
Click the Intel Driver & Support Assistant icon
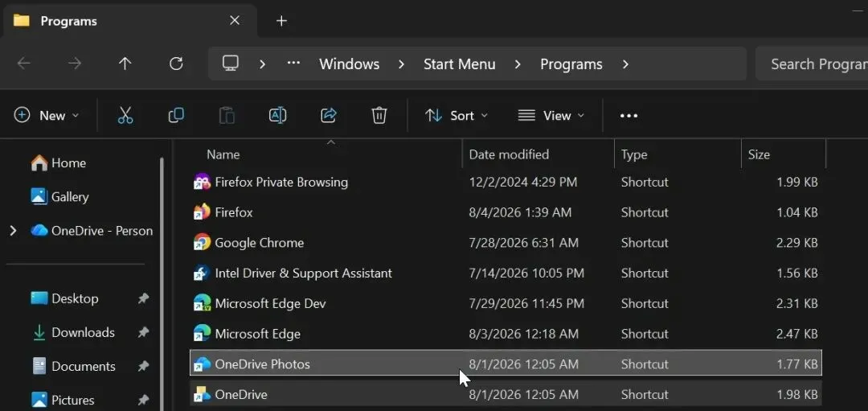202,273
